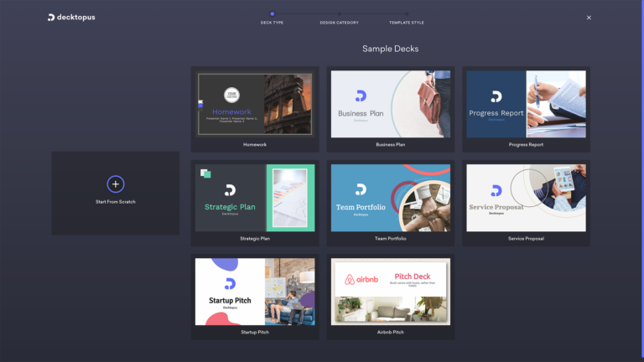
Task: Click the Decktopus icon on Business Plan slide
Action: (x=361, y=96)
